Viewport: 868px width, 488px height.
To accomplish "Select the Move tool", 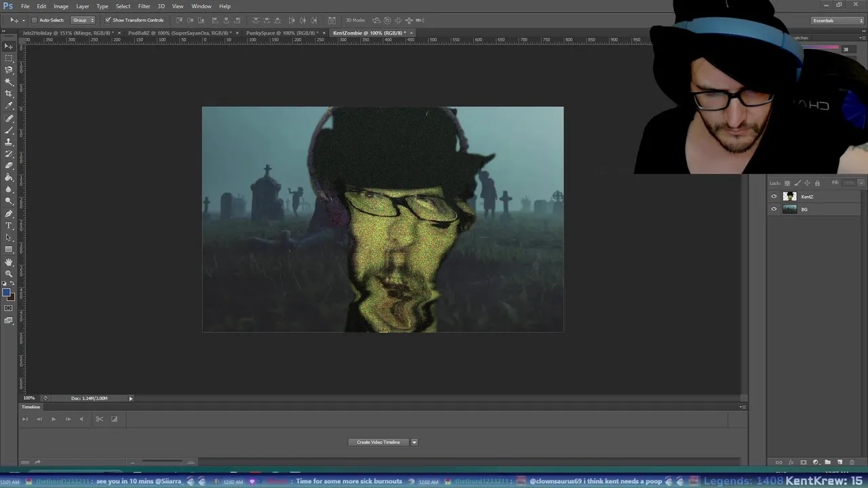I will (9, 46).
